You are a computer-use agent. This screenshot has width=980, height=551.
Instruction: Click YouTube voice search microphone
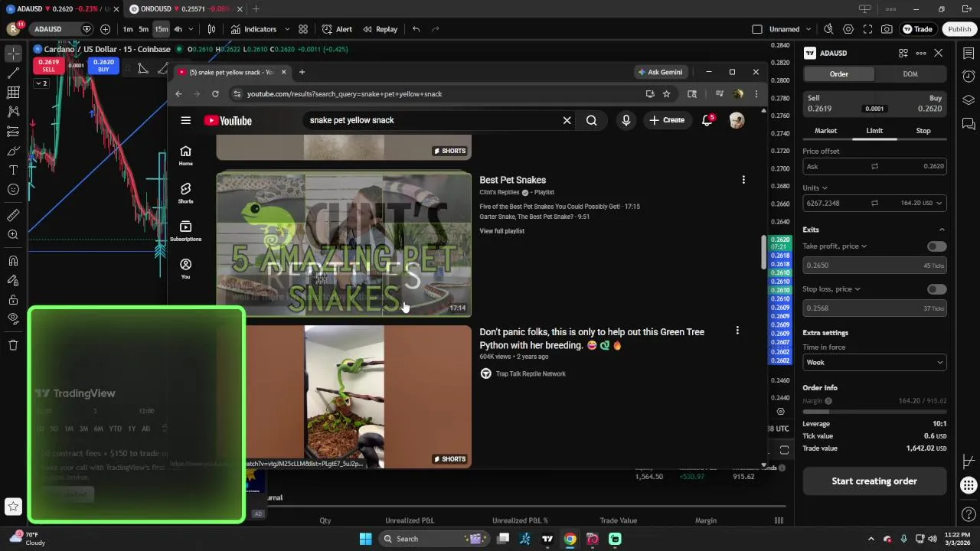(626, 120)
